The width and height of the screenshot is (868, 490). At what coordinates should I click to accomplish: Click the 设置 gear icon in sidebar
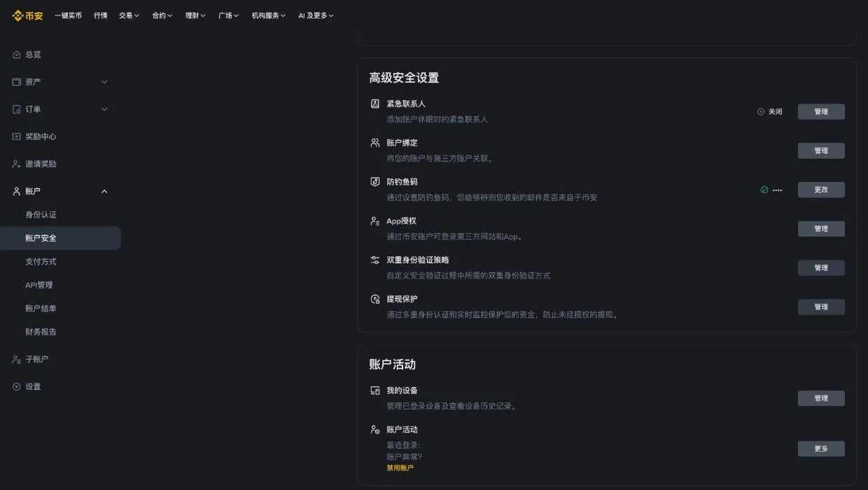click(17, 386)
